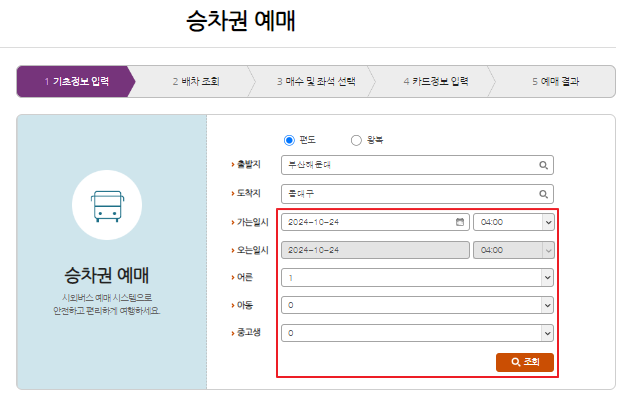Select step 2 배차 조회 tab
The width and height of the screenshot is (627, 394).
tap(196, 82)
